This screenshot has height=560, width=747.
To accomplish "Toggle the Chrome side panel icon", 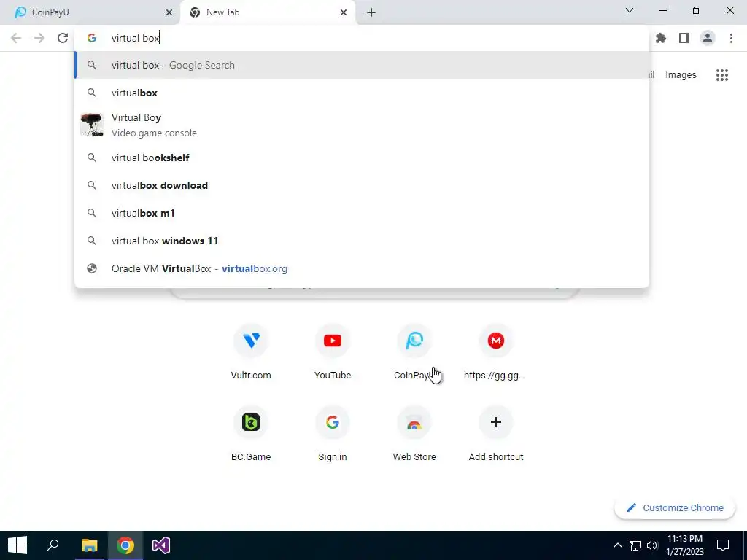I will click(684, 38).
